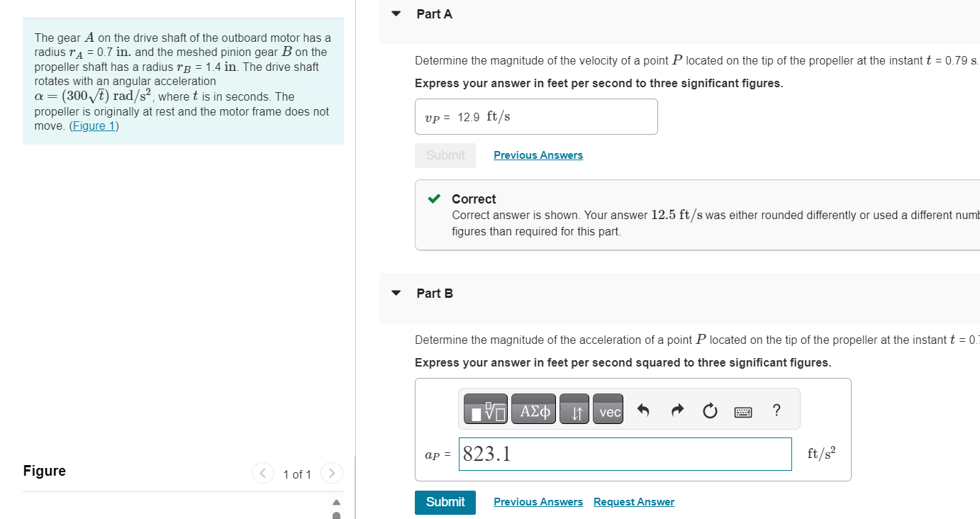Undo last entry with the undo arrow
Image resolution: width=980 pixels, height=519 pixels.
[643, 408]
